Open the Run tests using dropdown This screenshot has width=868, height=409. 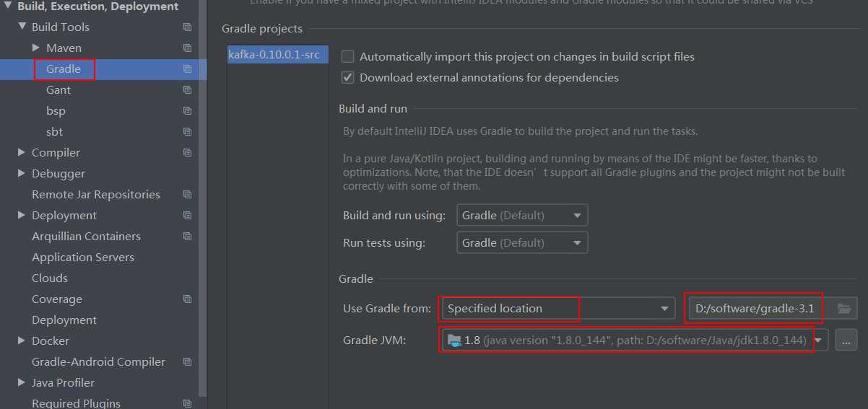523,242
